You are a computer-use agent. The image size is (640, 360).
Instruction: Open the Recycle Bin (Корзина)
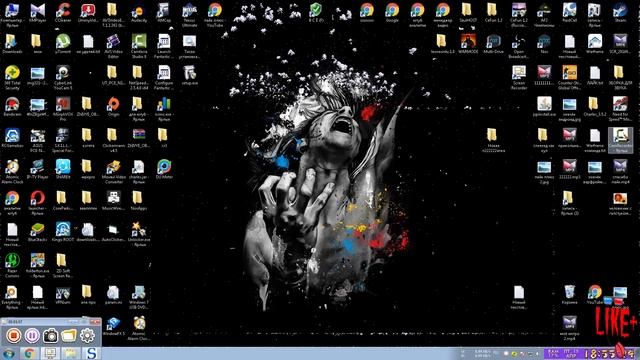(x=569, y=295)
